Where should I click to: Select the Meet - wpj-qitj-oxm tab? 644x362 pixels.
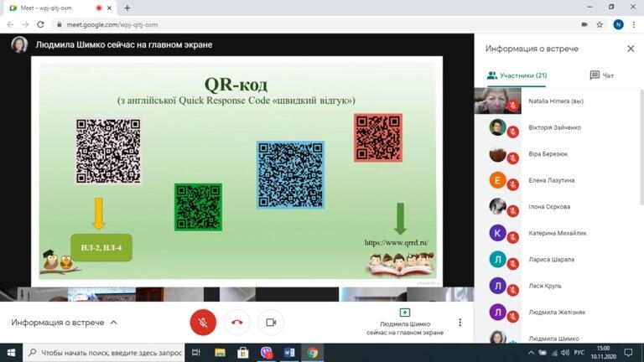pos(59,8)
